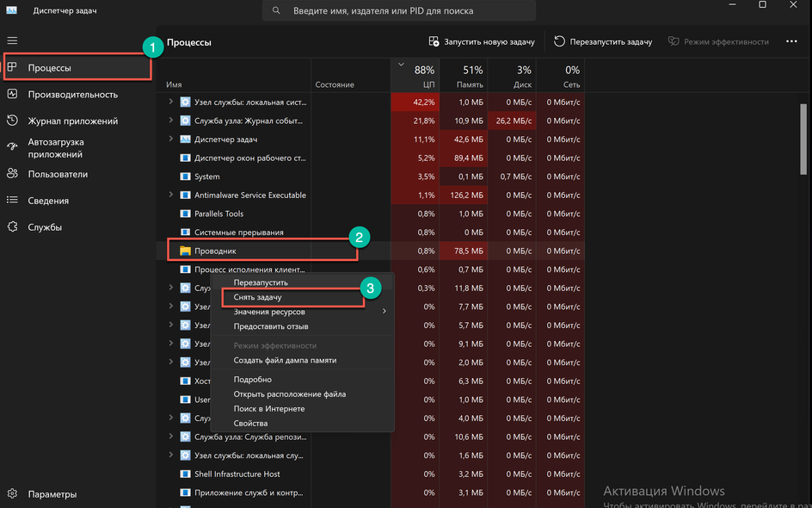The width and height of the screenshot is (812, 508).
Task: Click the gear icon of Служба узла: Журнал событ...
Action: [x=185, y=121]
